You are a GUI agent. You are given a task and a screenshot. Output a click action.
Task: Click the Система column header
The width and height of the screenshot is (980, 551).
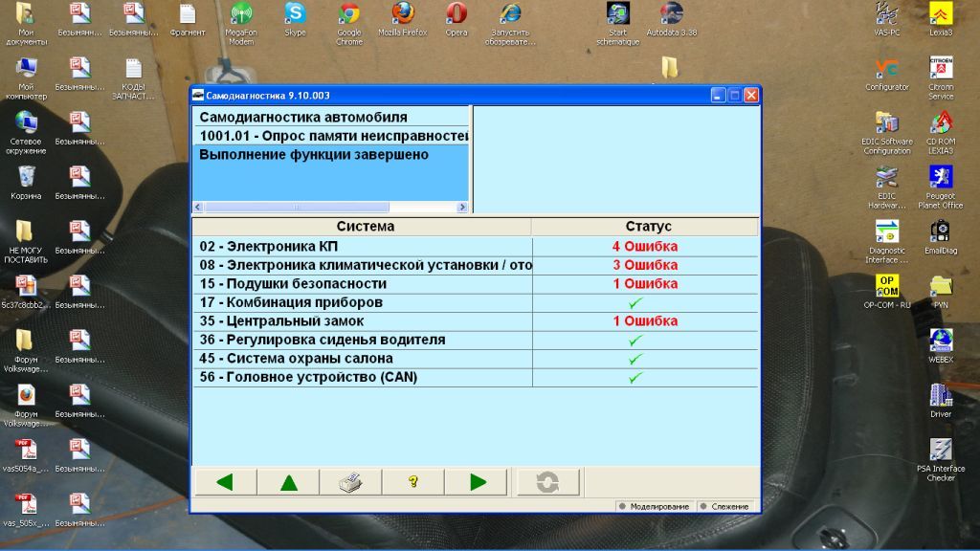pyautogui.click(x=363, y=226)
